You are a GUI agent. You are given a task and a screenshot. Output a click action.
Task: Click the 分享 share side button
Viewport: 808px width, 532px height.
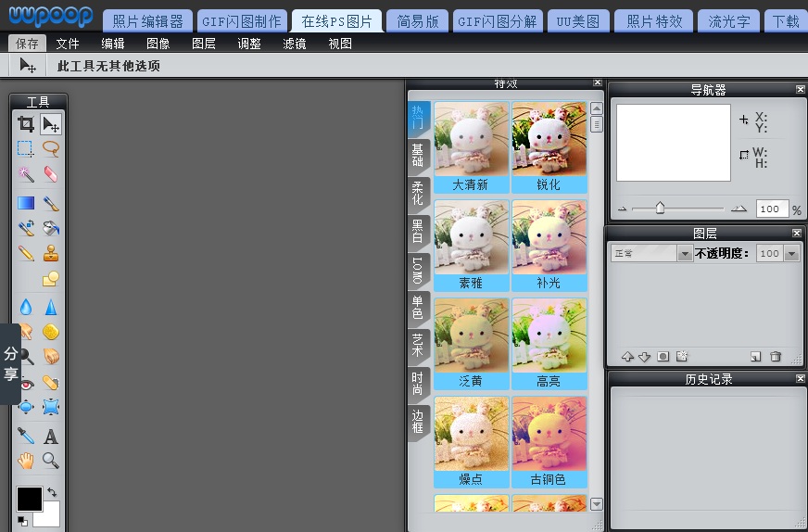(x=10, y=363)
